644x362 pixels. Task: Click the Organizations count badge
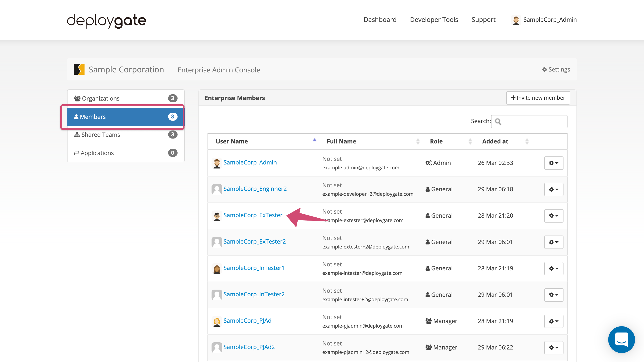[172, 98]
